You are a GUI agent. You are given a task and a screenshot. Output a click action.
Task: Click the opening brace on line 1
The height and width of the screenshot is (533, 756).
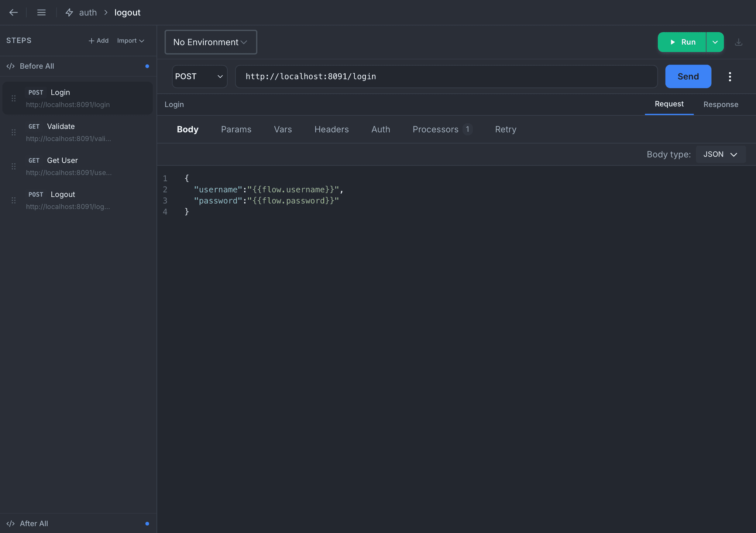coord(187,179)
